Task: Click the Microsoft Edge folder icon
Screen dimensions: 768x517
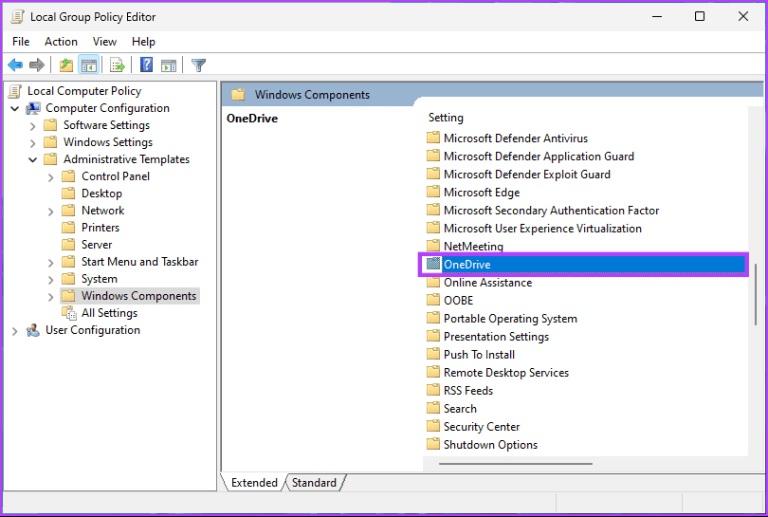Action: (x=433, y=192)
